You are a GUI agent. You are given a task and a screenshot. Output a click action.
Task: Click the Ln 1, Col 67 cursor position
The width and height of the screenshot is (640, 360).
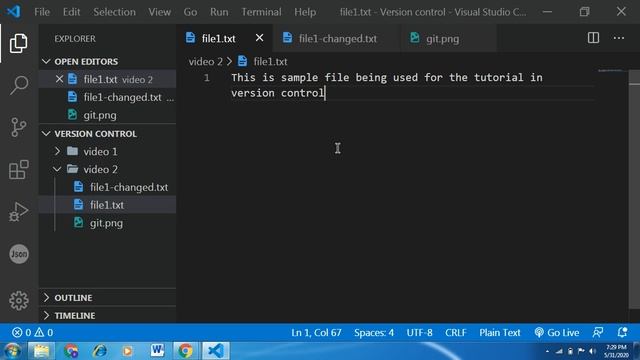coord(316,332)
